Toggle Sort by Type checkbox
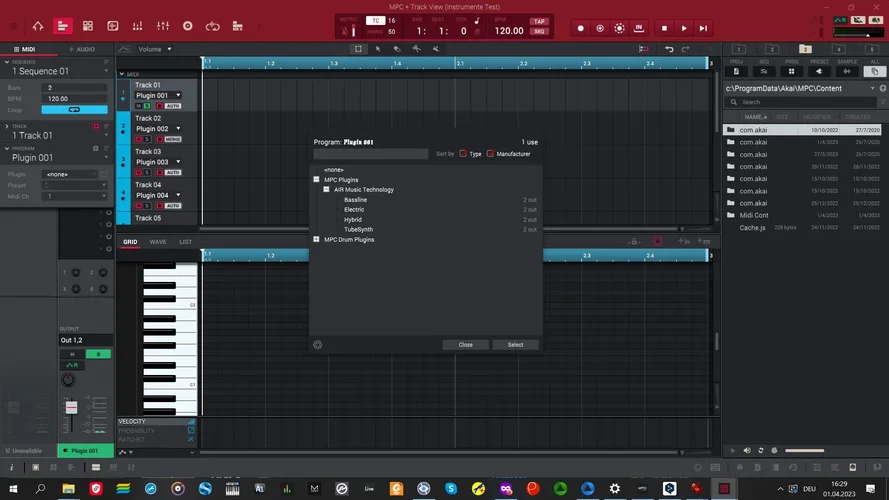The image size is (889, 500). click(x=463, y=154)
